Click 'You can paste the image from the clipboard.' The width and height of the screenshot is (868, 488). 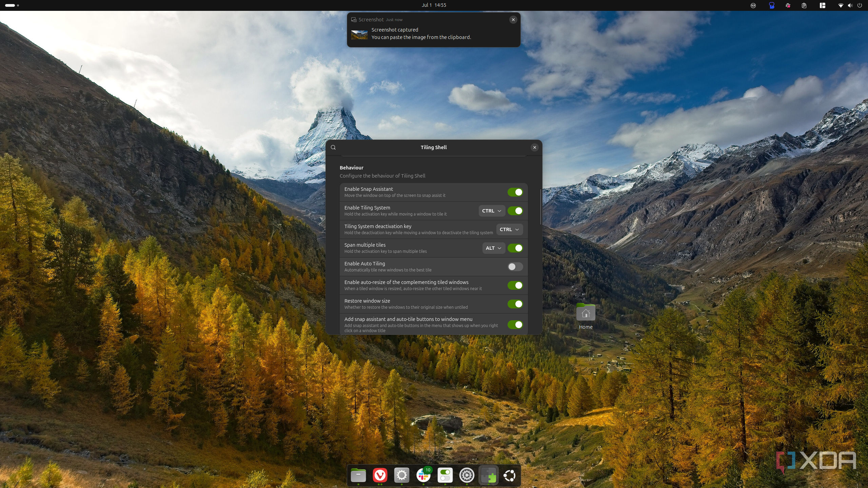pos(421,37)
